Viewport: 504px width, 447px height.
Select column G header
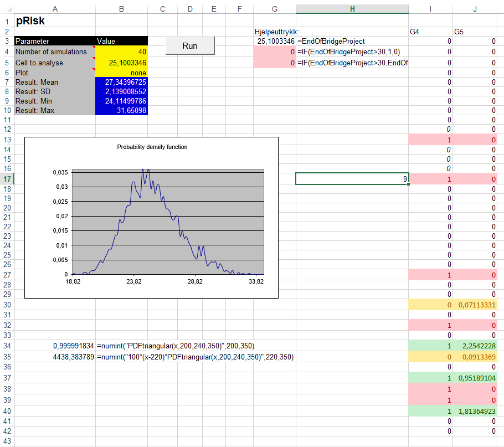click(275, 9)
